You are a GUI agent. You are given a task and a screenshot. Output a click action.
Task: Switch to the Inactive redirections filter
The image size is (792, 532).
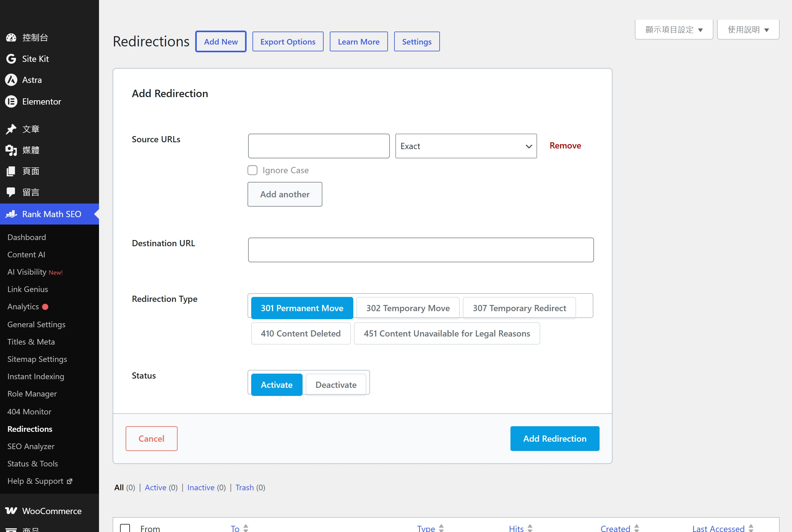click(x=201, y=487)
